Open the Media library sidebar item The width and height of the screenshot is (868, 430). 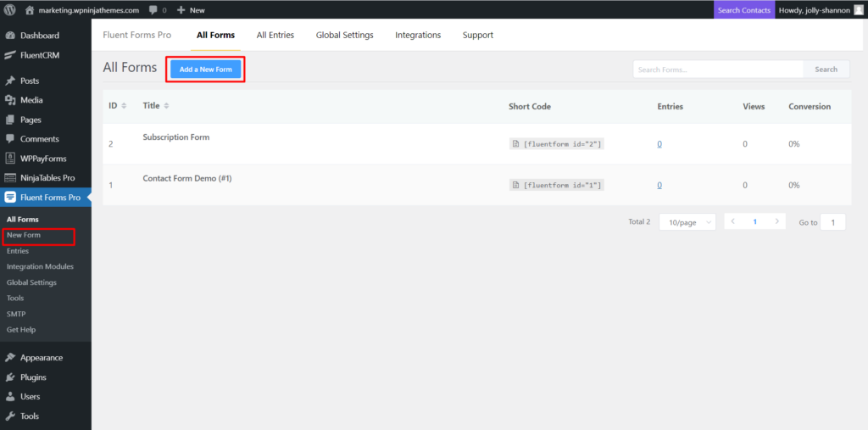[31, 100]
